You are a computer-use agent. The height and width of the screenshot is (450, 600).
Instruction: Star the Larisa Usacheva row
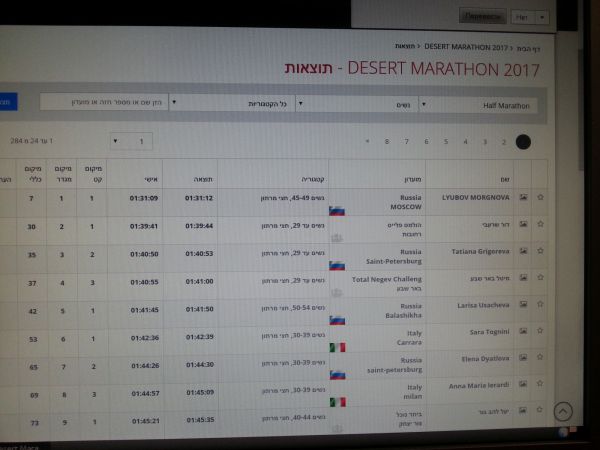(540, 304)
